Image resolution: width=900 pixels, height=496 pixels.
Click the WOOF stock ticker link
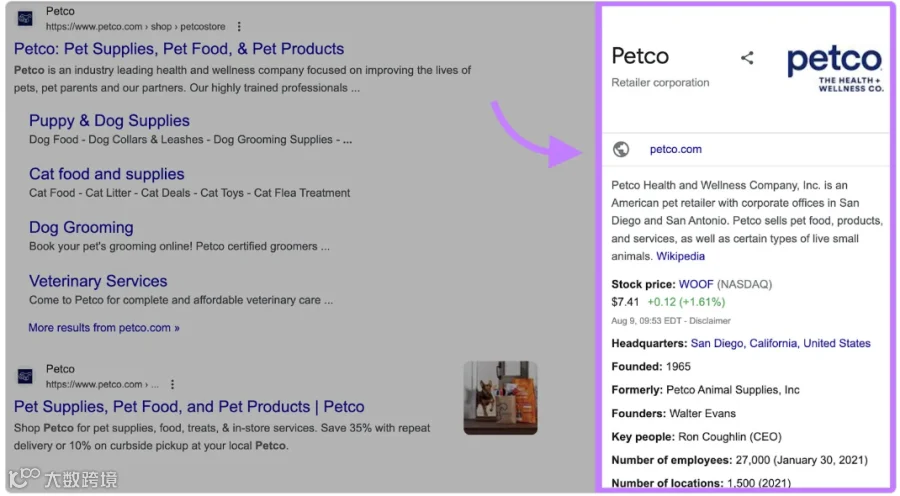point(696,284)
